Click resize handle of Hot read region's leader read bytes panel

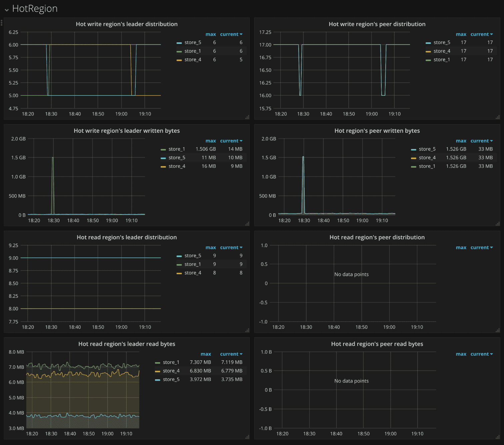click(247, 437)
